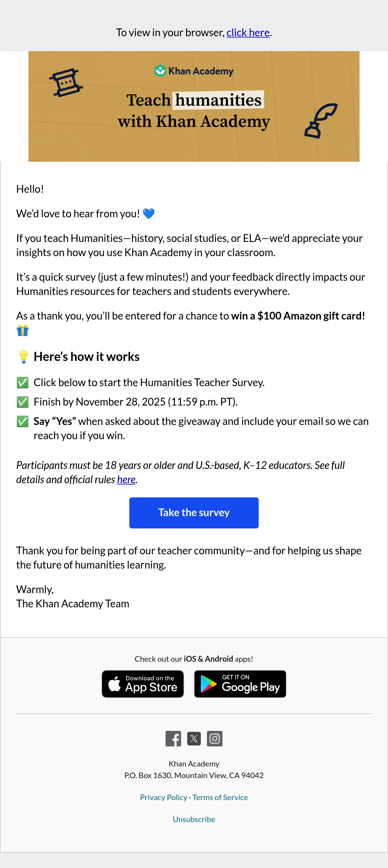This screenshot has width=388, height=868.
Task: Click checkmark beside Humanities Teacher Survey step
Action: tap(23, 383)
